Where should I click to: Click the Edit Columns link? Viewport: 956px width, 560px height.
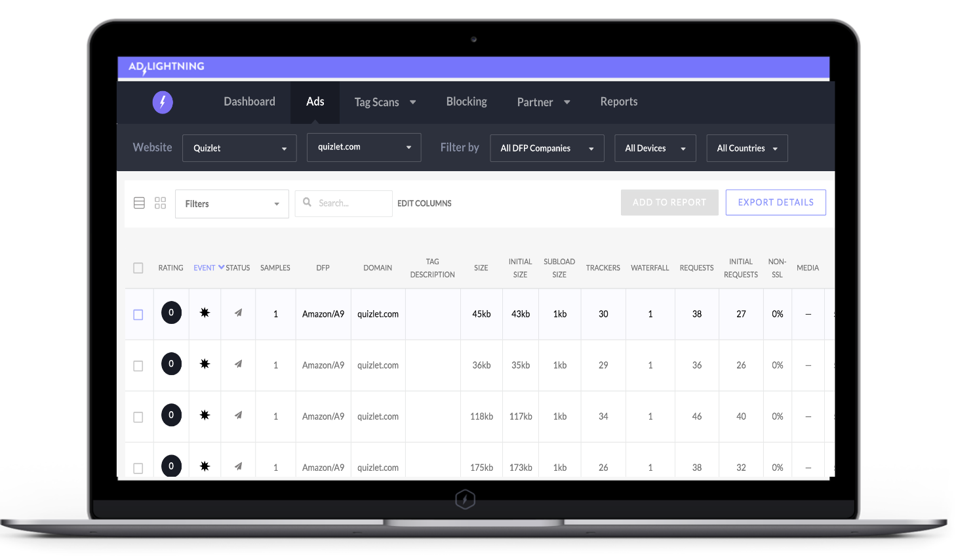pyautogui.click(x=424, y=203)
